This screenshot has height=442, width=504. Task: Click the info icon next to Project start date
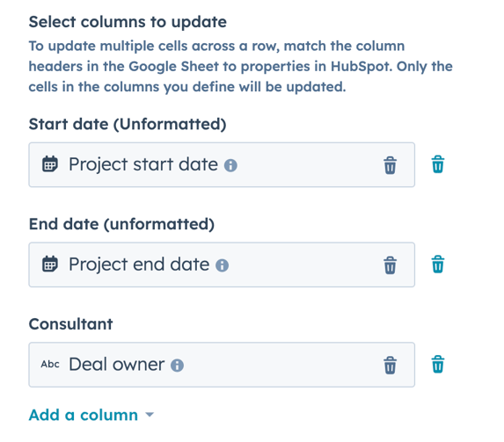(x=230, y=165)
